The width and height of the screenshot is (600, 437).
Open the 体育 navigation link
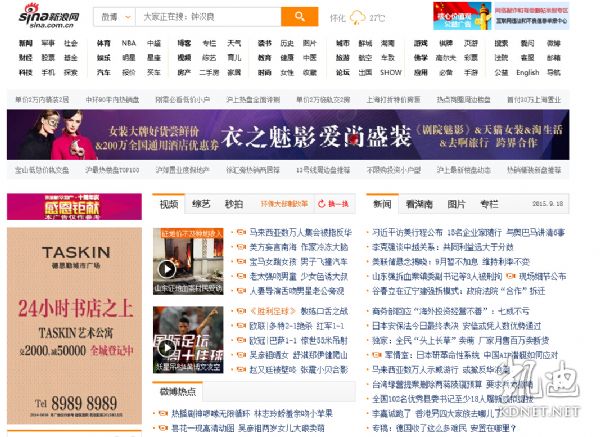103,43
